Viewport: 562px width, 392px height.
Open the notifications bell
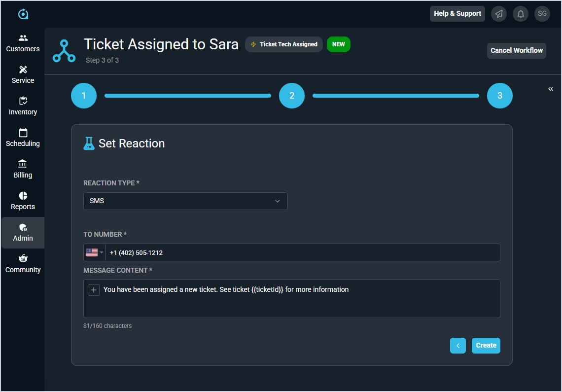coord(521,14)
